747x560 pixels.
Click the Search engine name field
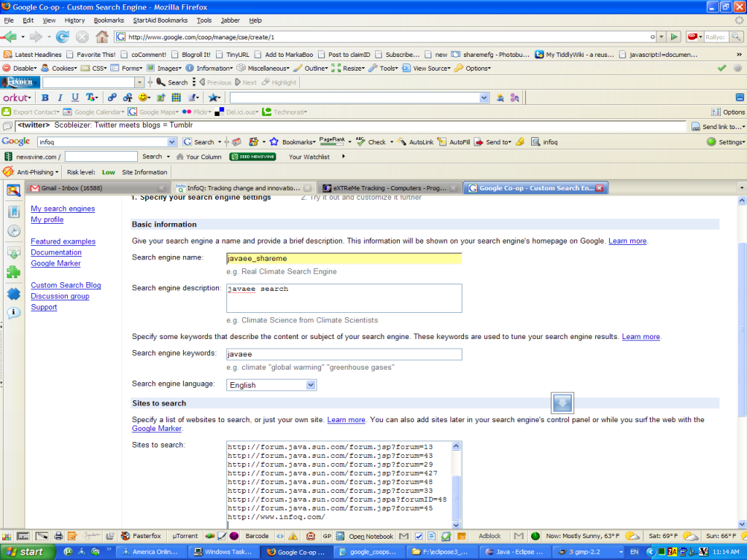pyautogui.click(x=344, y=259)
